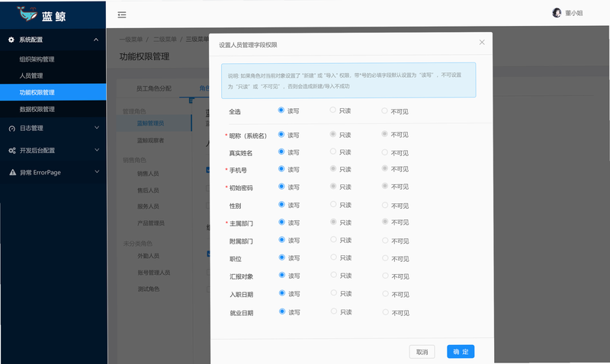
Task: Select the 蓝鲸观察者 role
Action: point(150,140)
